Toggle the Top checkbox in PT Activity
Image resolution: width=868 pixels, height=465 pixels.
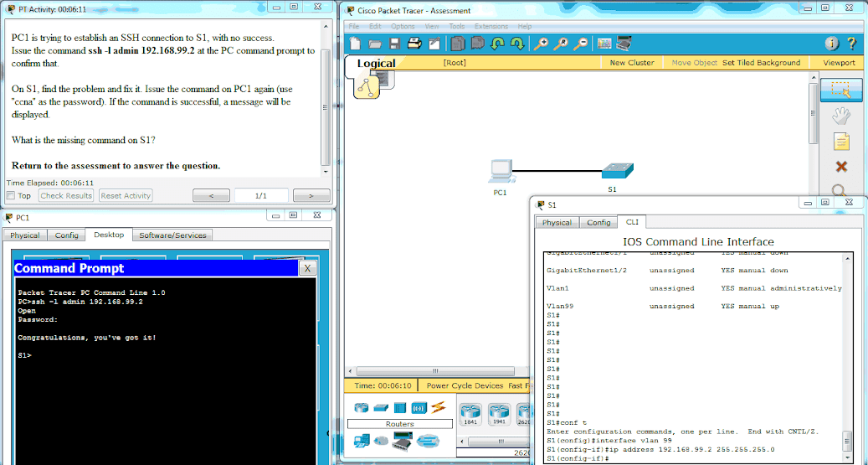pyautogui.click(x=11, y=196)
